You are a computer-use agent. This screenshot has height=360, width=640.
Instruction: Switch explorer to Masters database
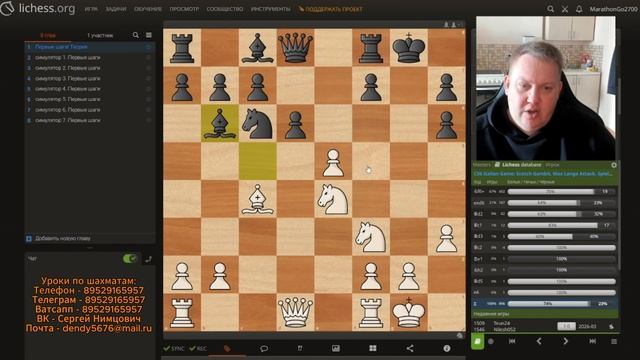click(482, 165)
